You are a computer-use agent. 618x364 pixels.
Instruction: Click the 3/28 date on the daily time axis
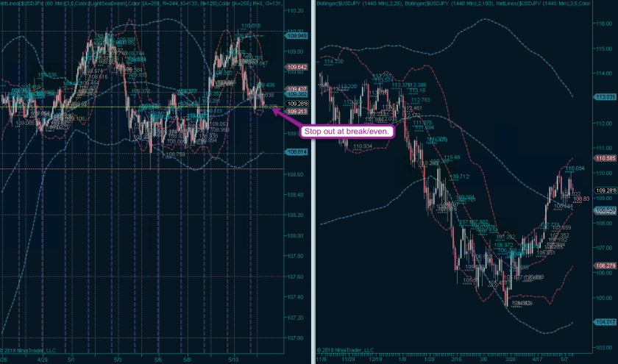511,360
